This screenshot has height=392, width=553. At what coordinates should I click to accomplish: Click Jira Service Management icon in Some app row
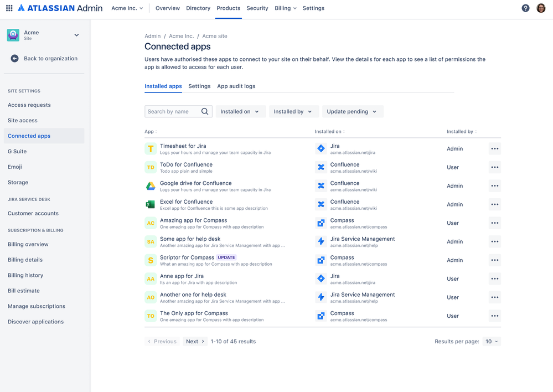coord(321,242)
